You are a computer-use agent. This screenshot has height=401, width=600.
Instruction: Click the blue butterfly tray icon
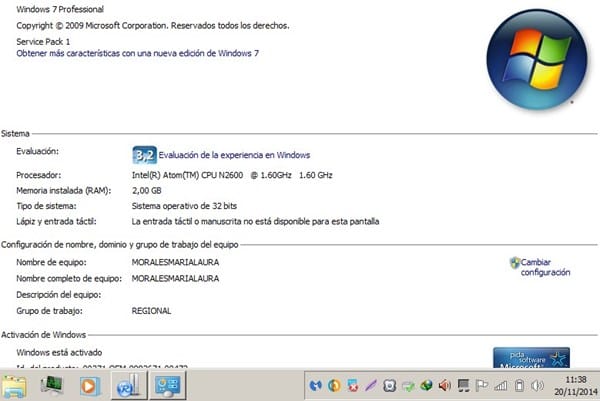point(315,386)
